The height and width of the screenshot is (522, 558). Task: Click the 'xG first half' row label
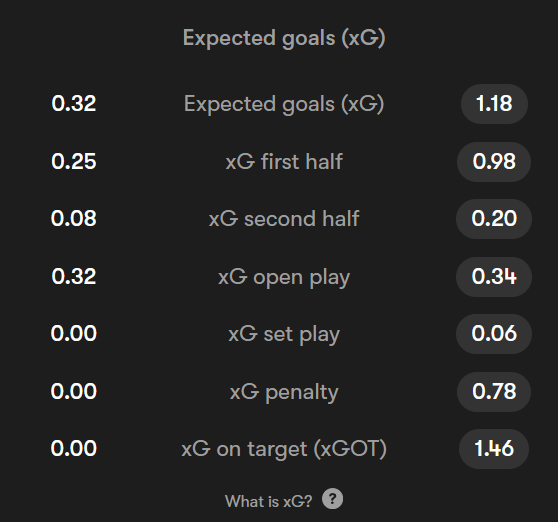284,162
